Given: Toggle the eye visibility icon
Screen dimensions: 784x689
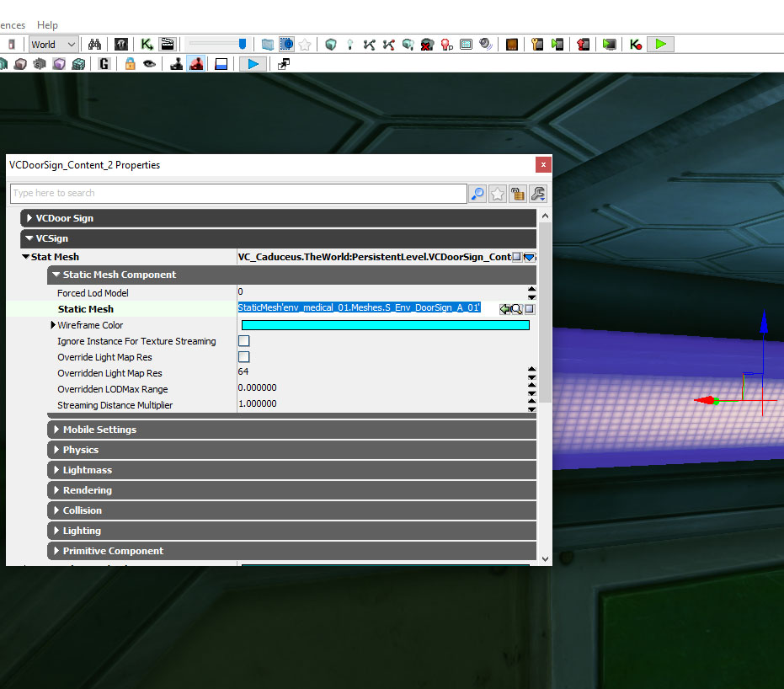Looking at the screenshot, I should 149,64.
